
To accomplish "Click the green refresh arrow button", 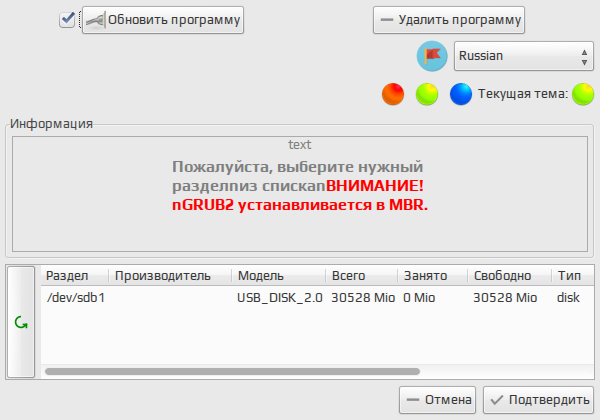I will 21,322.
